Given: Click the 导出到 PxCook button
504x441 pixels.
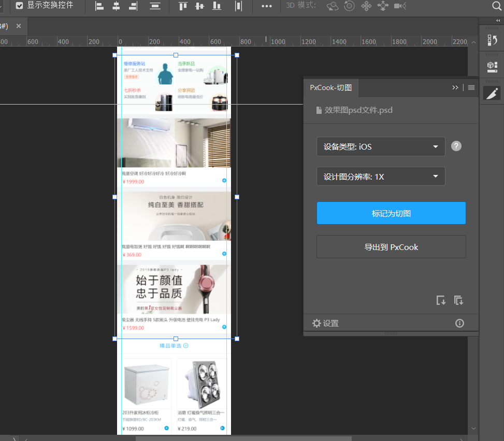Looking at the screenshot, I should [x=391, y=247].
